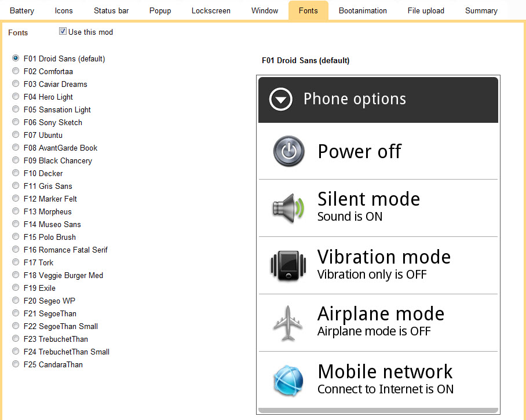
Task: Pick F15 Polo Brush radio button
Action: click(x=16, y=236)
